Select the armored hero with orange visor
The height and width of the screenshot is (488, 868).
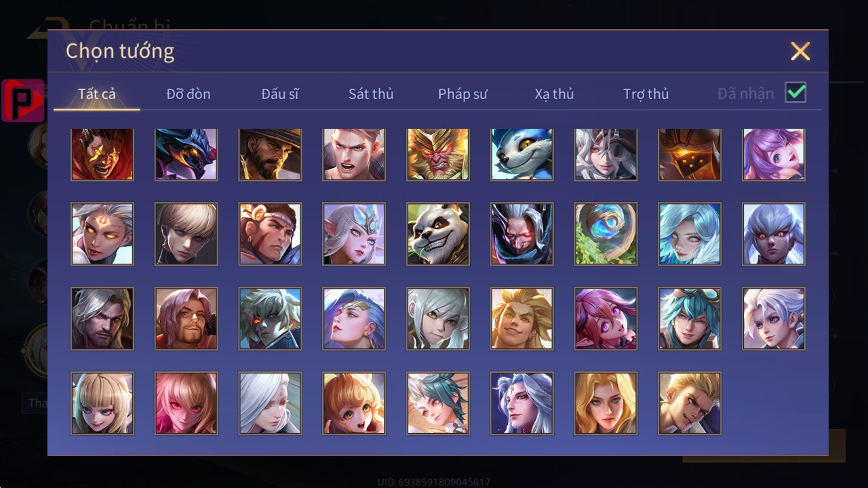click(x=690, y=155)
